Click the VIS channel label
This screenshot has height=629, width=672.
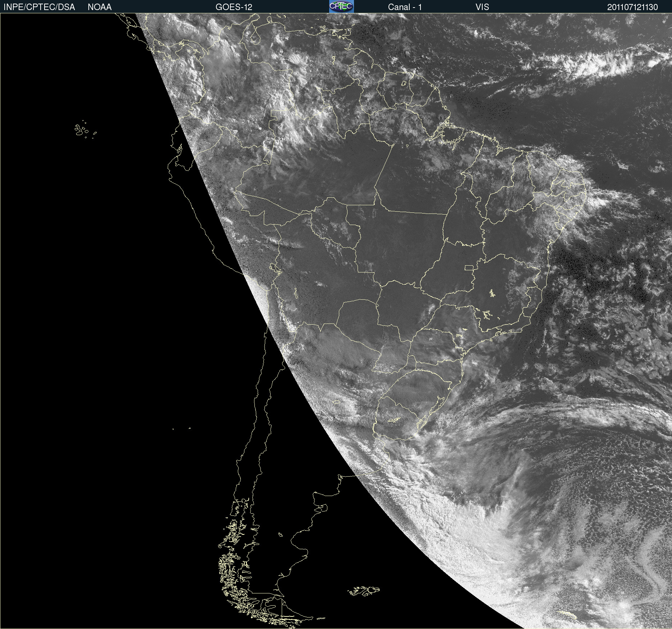[482, 7]
